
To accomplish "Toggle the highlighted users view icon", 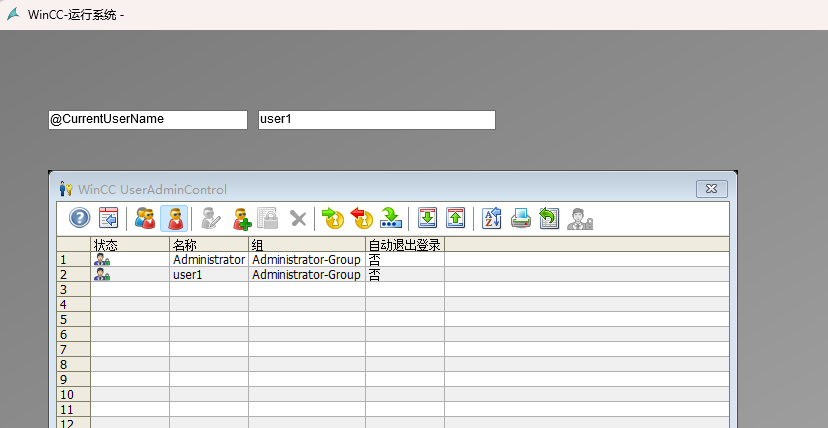I will [174, 218].
